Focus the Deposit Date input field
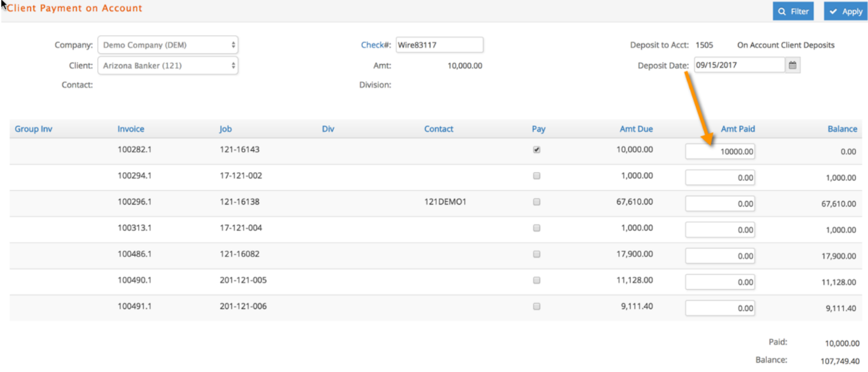 coord(739,66)
